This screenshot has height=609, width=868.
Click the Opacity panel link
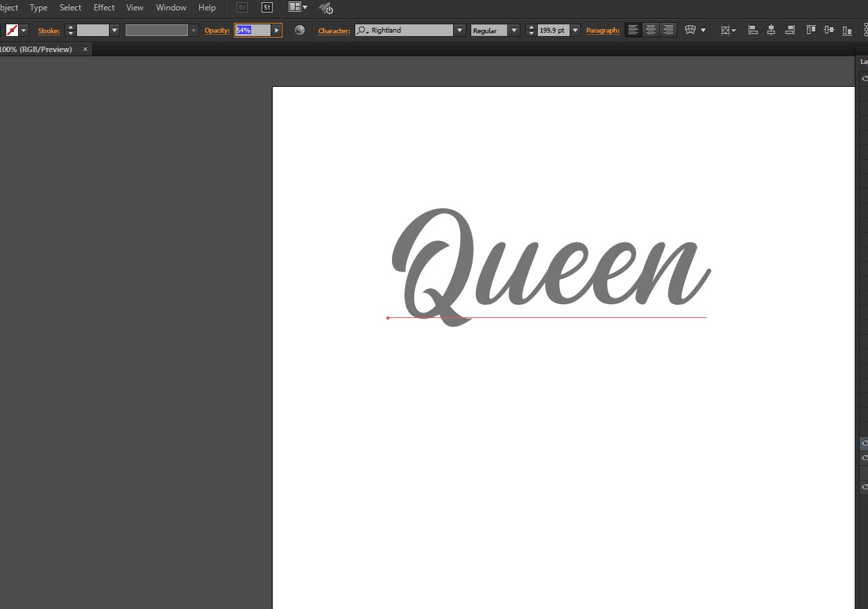pos(216,31)
